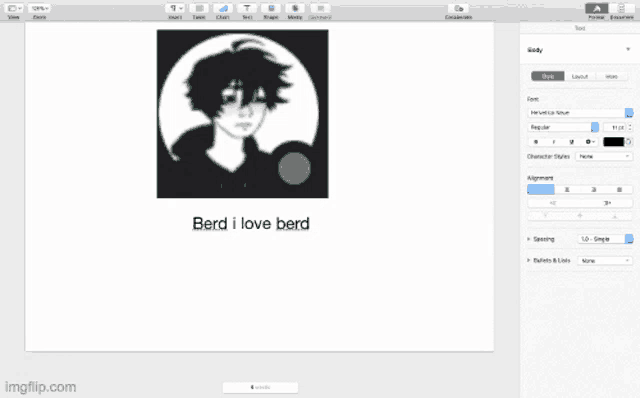Expand the Bullets & Lists disclosure triangle

coord(529,260)
